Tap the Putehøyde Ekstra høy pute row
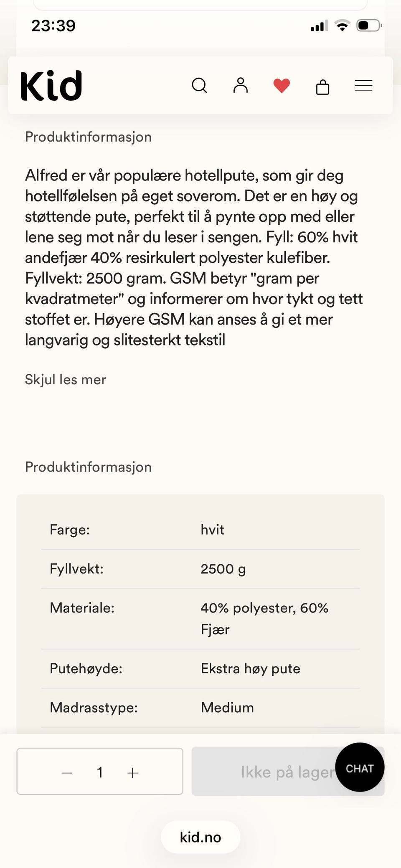401x868 pixels. [x=200, y=669]
